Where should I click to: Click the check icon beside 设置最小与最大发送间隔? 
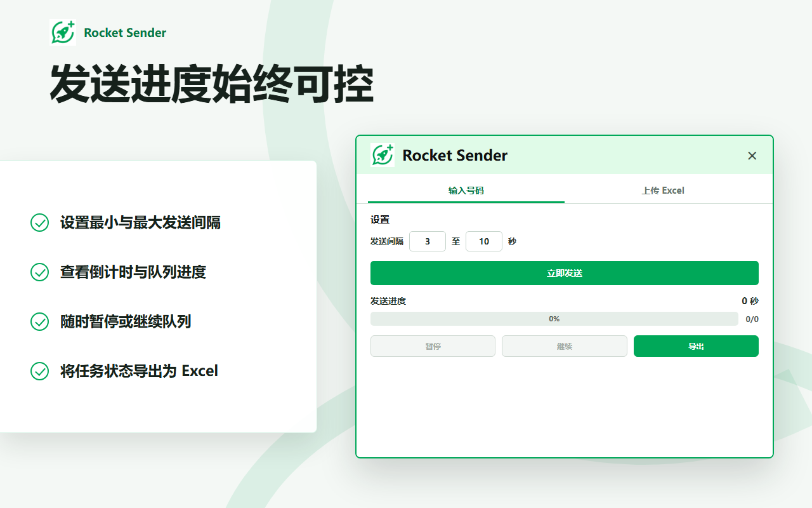(40, 222)
